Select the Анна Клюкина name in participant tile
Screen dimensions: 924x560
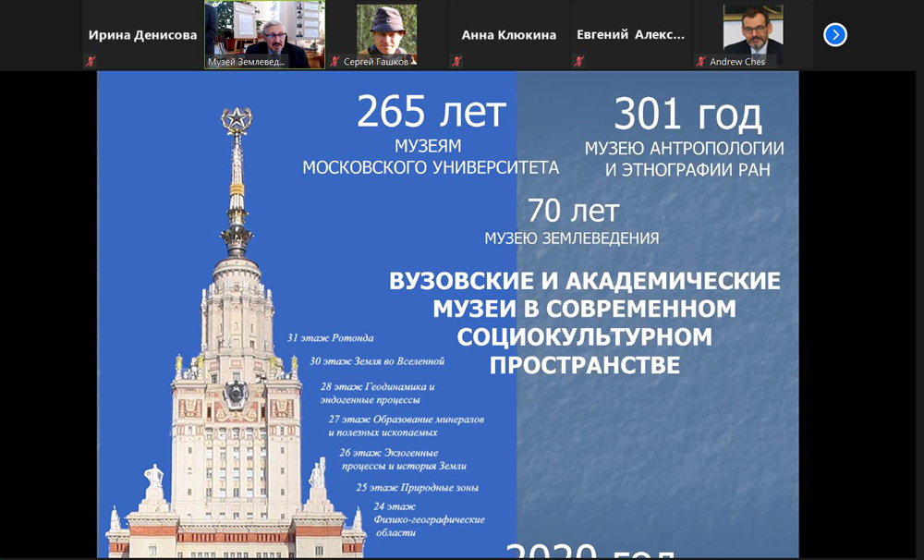coord(508,35)
